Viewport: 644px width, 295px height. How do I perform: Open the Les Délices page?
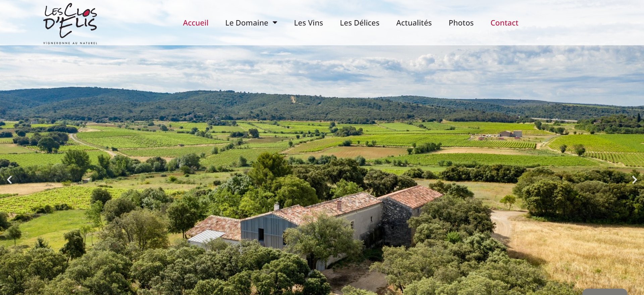(360, 23)
